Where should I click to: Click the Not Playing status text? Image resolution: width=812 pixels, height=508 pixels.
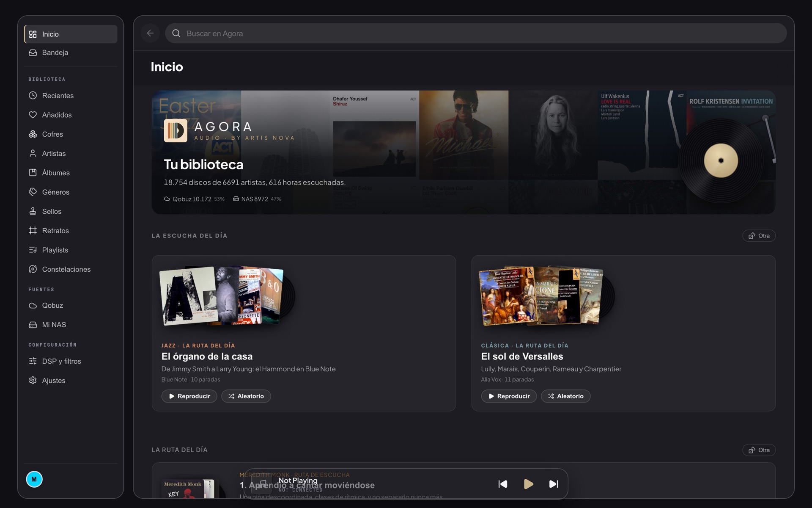(298, 480)
